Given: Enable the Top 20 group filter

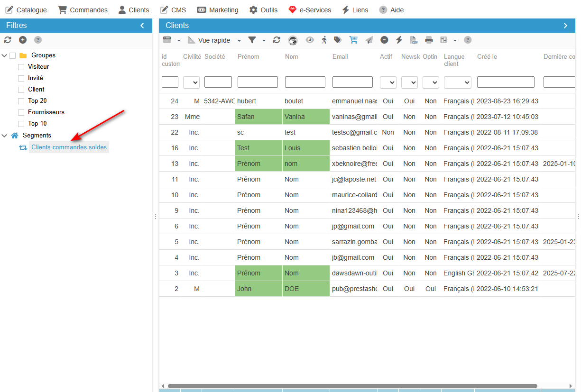Looking at the screenshot, I should (x=21, y=101).
